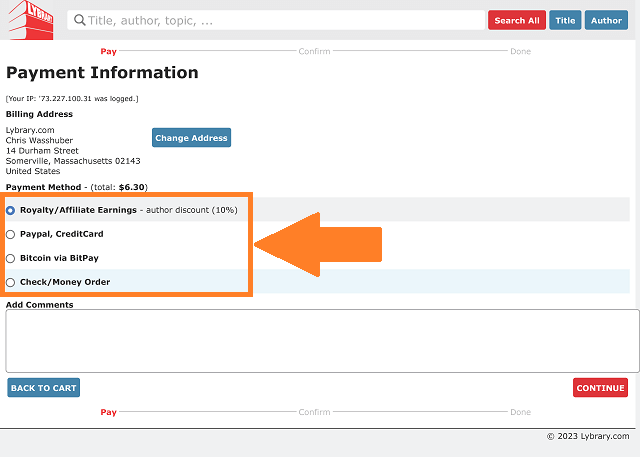This screenshot has height=457, width=640.
Task: Select Royalty/Affiliate Earnings payment option
Action: pos(11,210)
